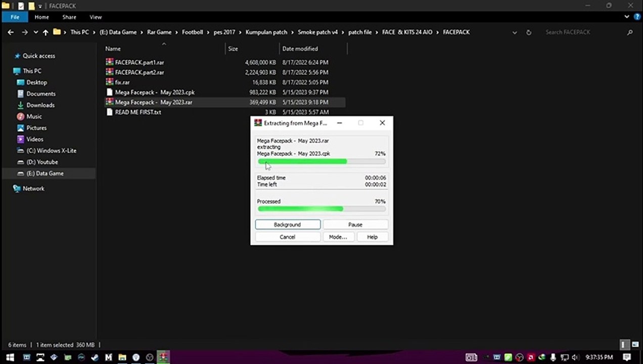Select FACEPACK.part1.rar

[140, 62]
